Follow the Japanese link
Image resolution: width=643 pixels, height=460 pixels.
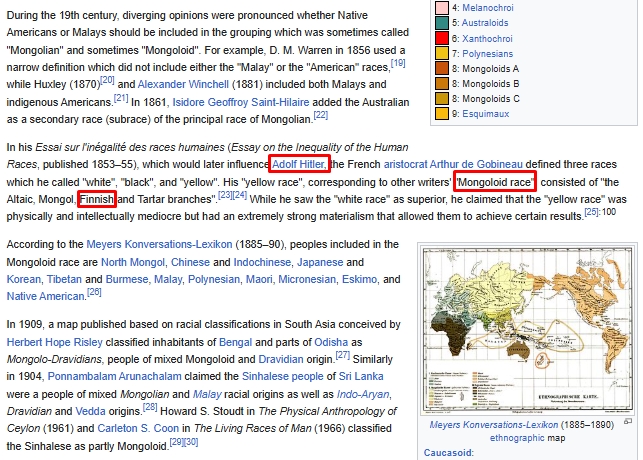point(320,262)
